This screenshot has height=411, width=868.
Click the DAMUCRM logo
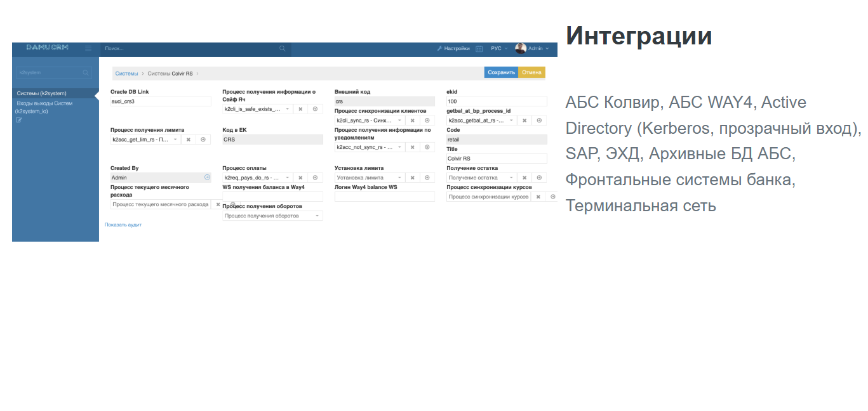pyautogui.click(x=47, y=48)
